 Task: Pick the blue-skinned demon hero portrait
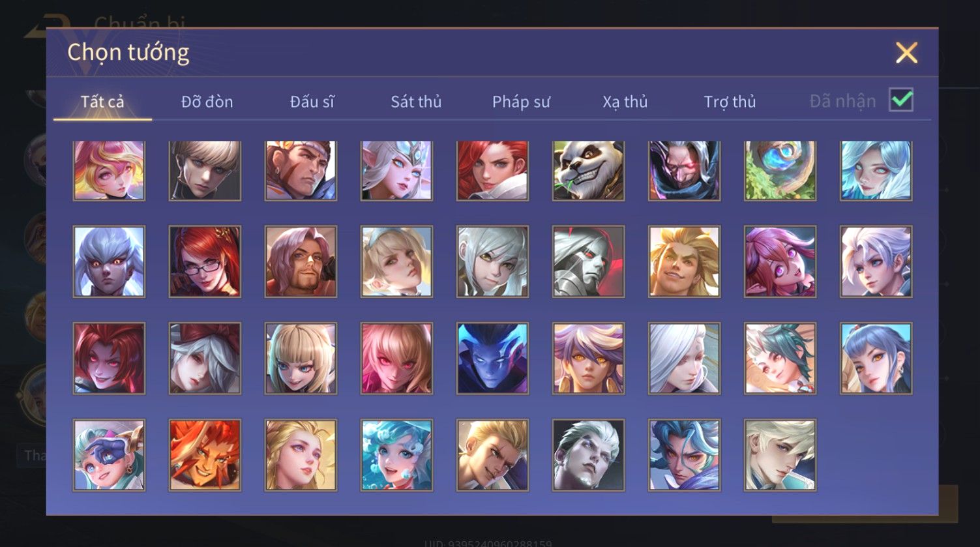[x=492, y=358]
